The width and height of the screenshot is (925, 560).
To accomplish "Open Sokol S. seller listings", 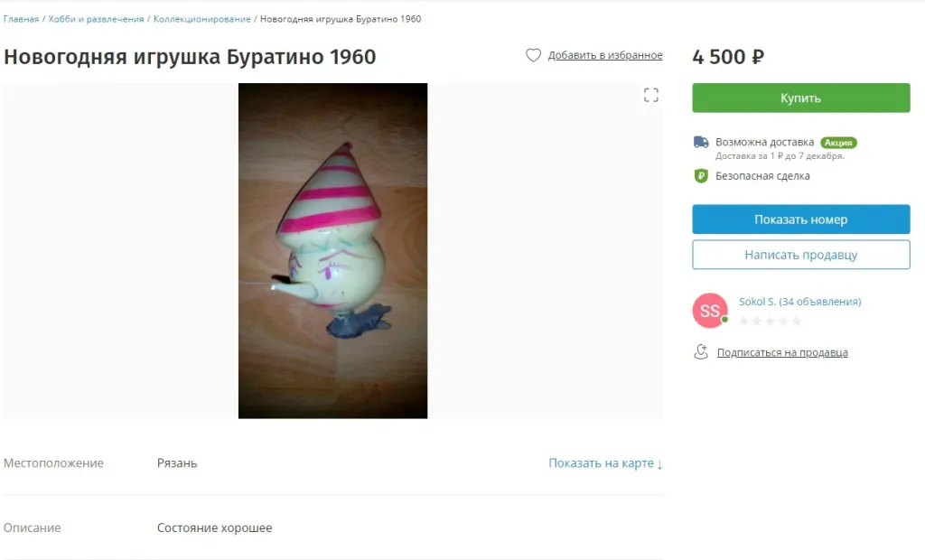I will (799, 302).
